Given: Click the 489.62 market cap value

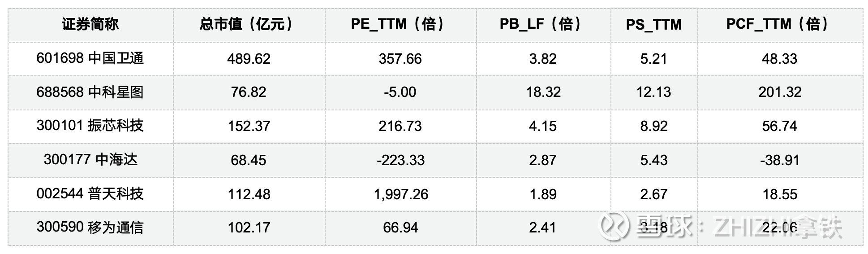Looking at the screenshot, I should 249,59.
